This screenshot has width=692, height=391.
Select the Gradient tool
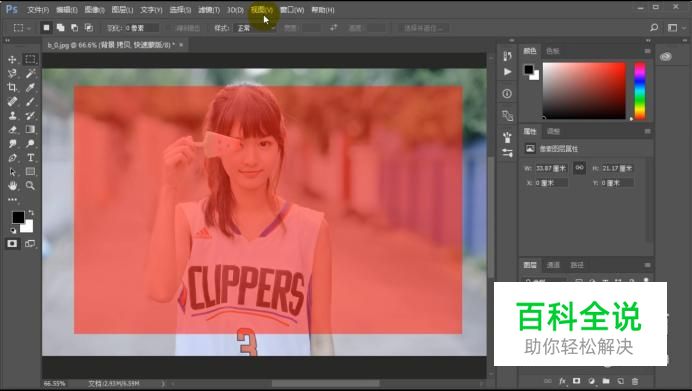point(30,130)
